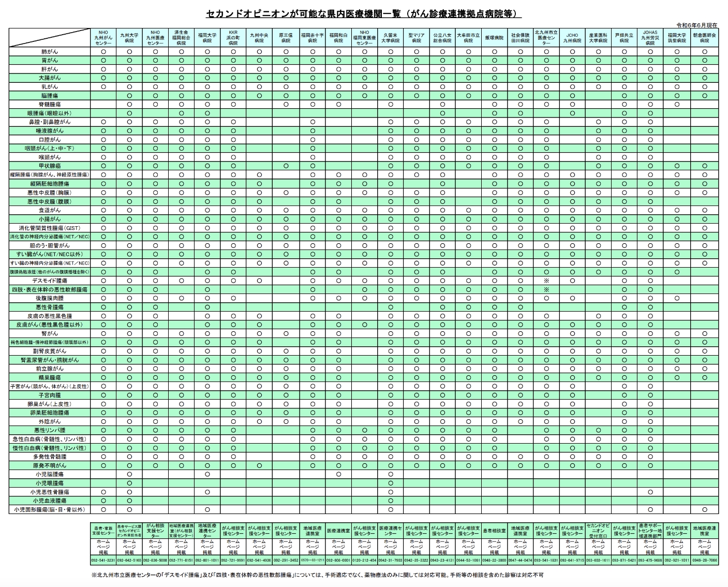Viewport: 728px width, 587px height.
Task: Click the 令和6年6月現在 date text
Action: [697, 25]
